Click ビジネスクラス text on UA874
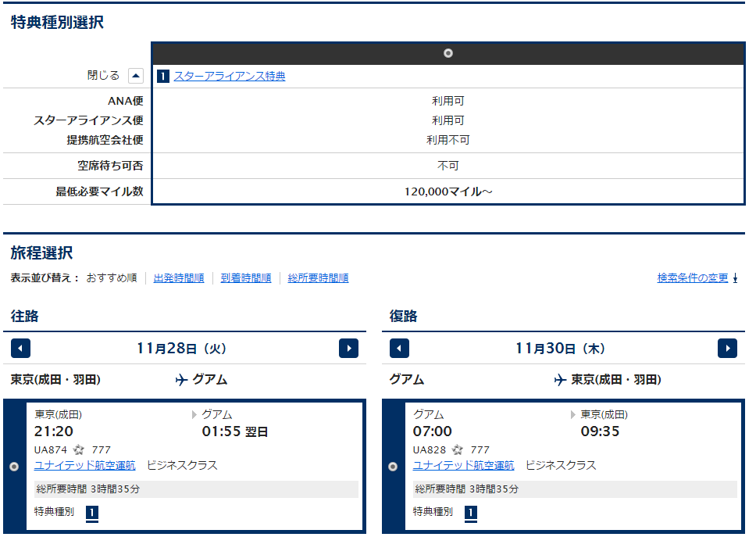Viewport: 756px width, 537px height. coord(182,466)
